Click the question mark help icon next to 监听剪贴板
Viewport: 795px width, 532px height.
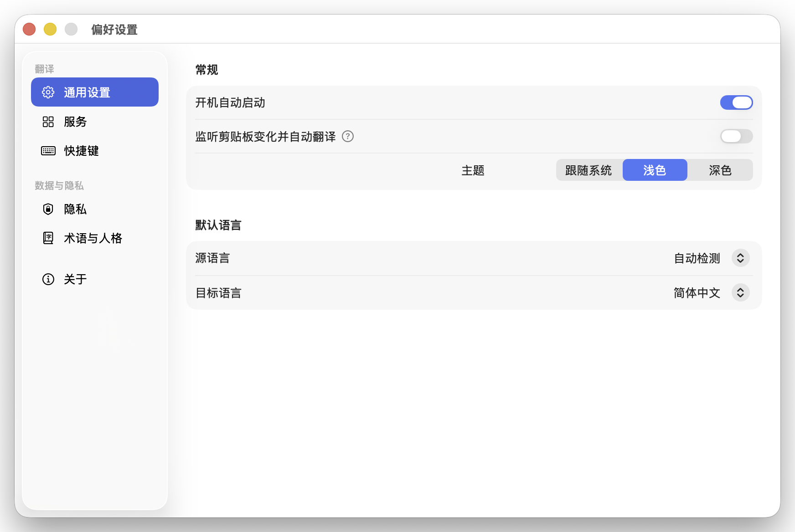point(348,136)
